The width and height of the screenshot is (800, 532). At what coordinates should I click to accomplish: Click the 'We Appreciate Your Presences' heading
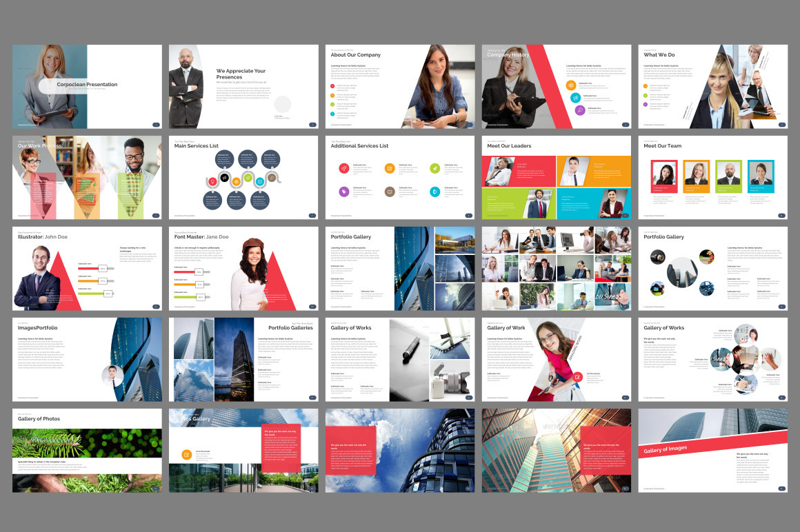pos(241,73)
